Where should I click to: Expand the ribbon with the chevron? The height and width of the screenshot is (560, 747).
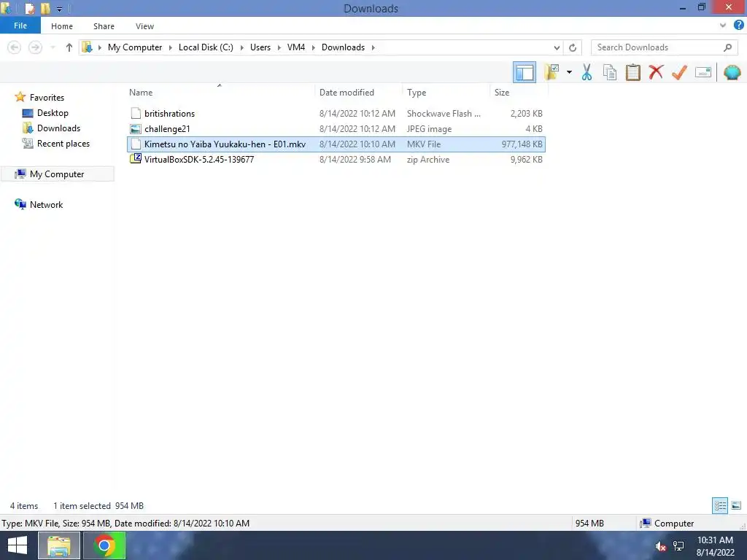[x=723, y=26]
